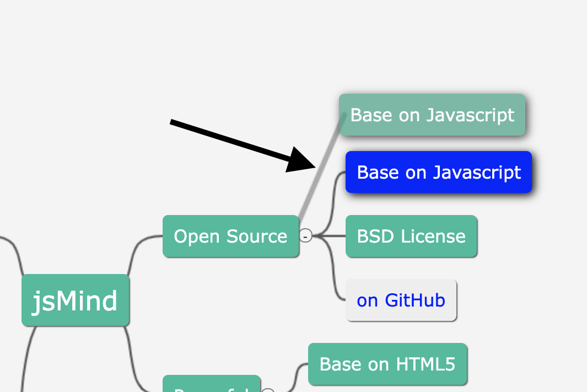The height and width of the screenshot is (392, 587).
Task: Click the minus circle next to Open Source
Action: click(305, 236)
